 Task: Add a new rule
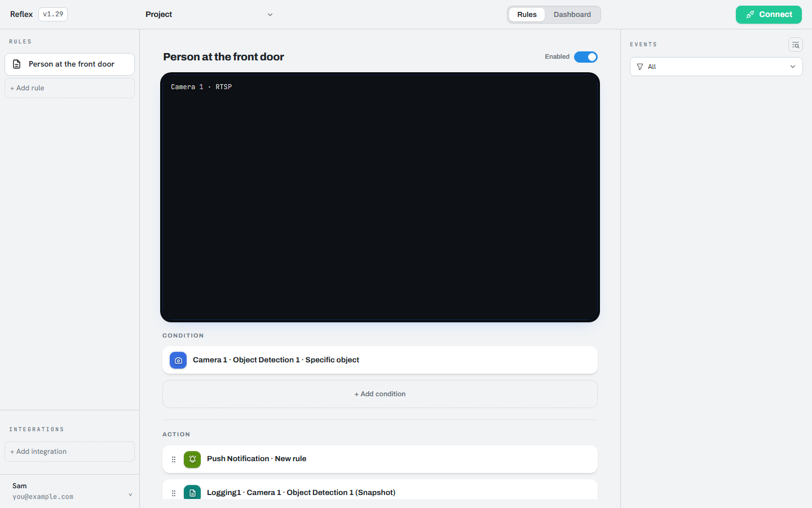coord(70,88)
